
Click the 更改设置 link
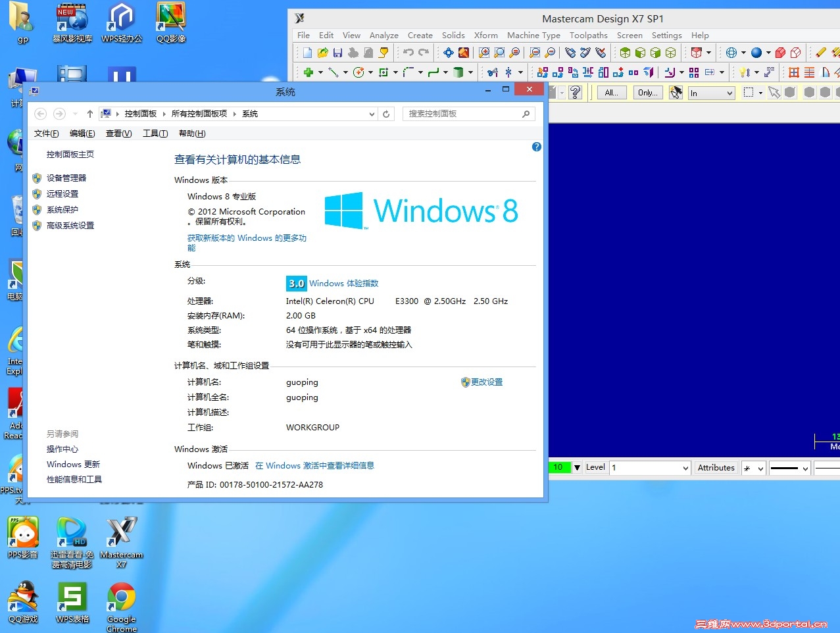486,382
